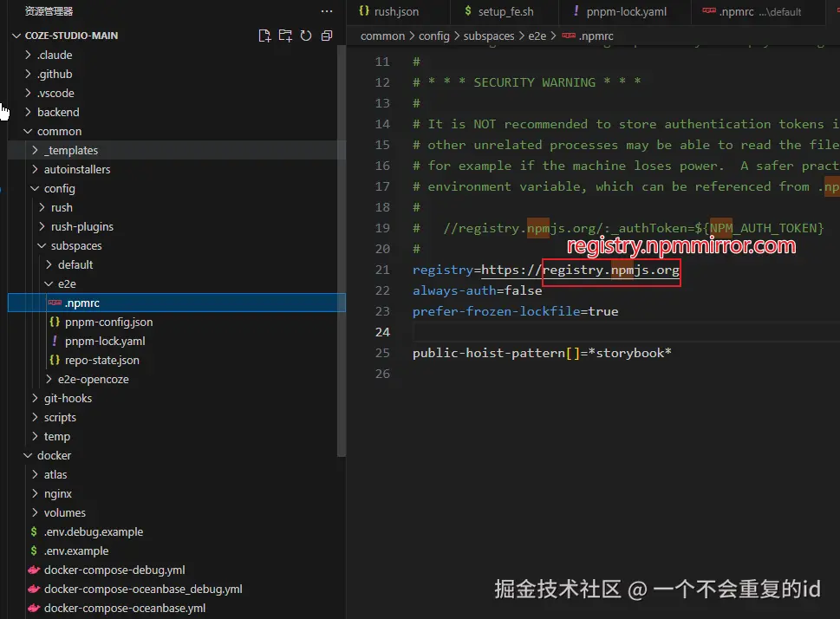Click the JSON braces icon of pnpm-config.json

pos(55,322)
